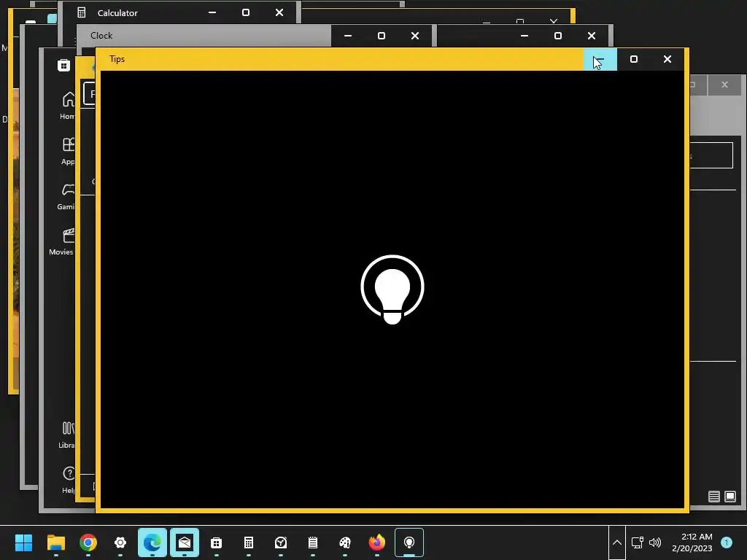
Task: Switch to Microsoft Edge in the taskbar
Action: coord(152,542)
